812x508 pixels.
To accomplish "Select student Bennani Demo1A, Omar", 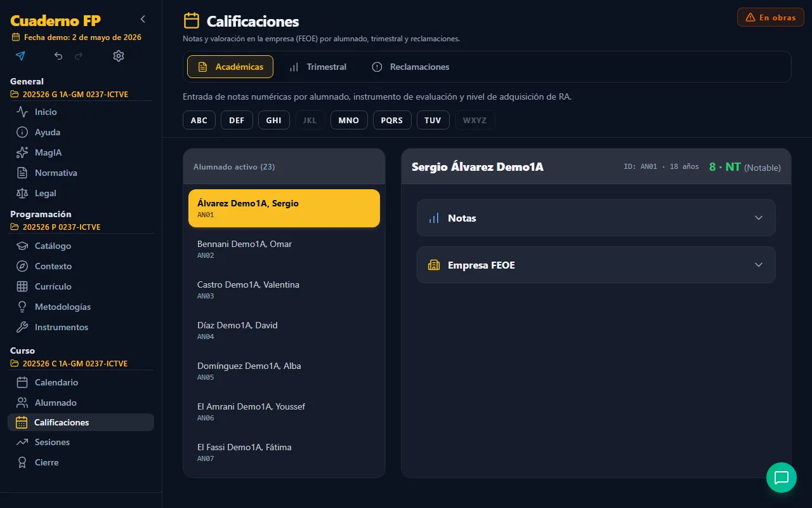I will (284, 249).
